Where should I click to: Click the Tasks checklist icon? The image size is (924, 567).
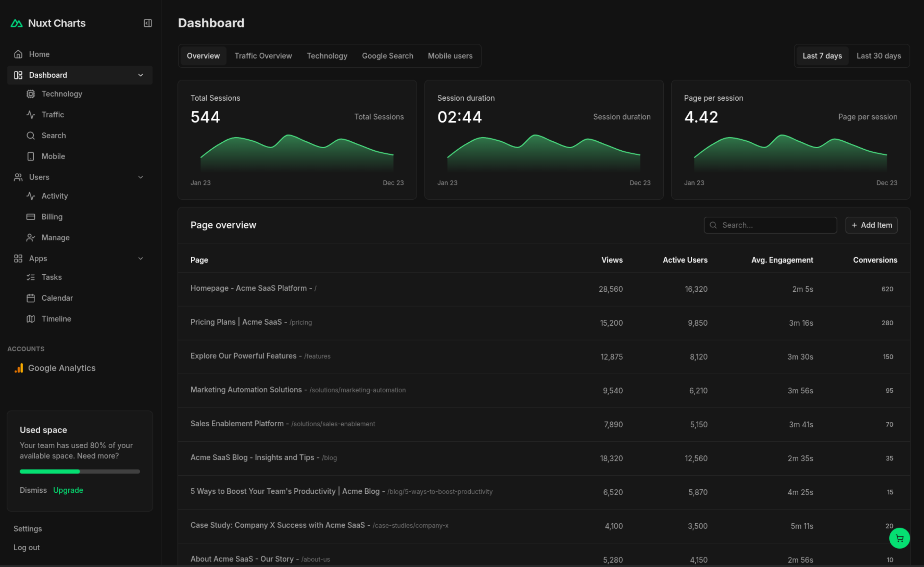[x=31, y=277]
